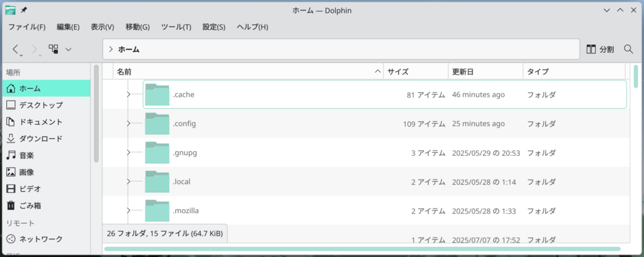Screen dimensions: 644x257
Task: Select ダウンロード in places sidebar
Action: (x=40, y=138)
